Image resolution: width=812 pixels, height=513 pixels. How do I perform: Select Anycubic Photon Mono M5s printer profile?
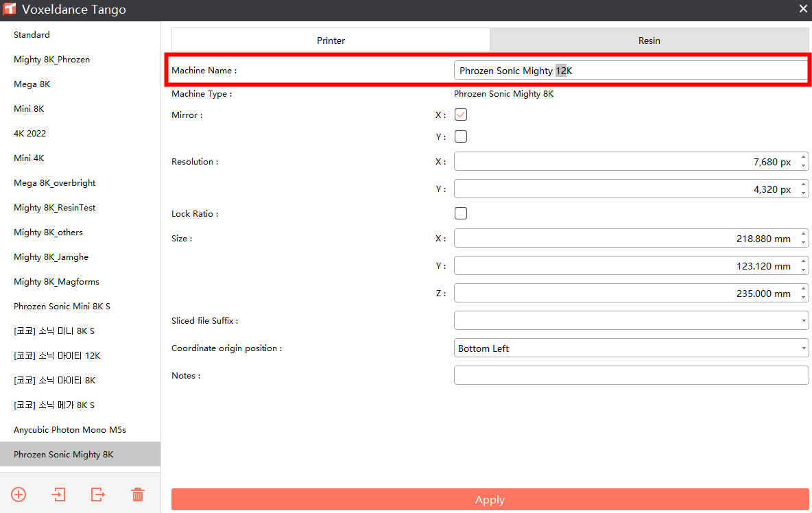coord(70,430)
